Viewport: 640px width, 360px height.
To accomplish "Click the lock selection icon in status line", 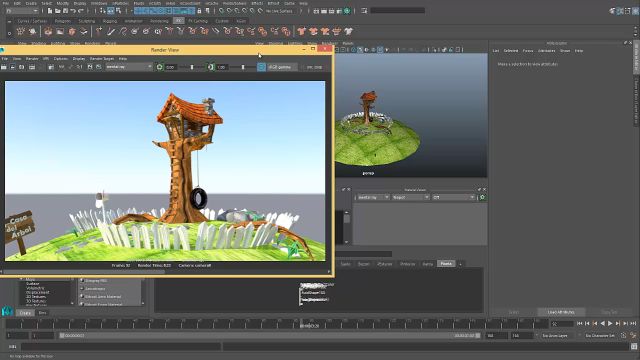I will click(x=199, y=11).
